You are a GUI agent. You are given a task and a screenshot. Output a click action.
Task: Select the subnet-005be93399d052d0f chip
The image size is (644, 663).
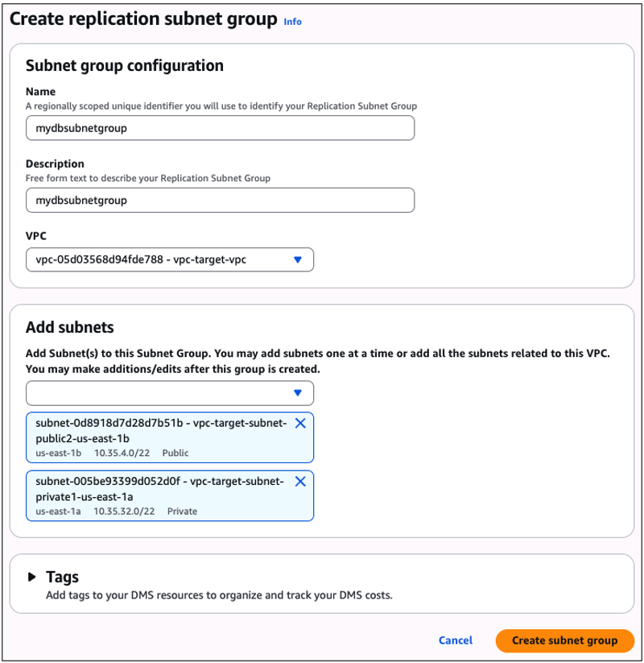(161, 496)
